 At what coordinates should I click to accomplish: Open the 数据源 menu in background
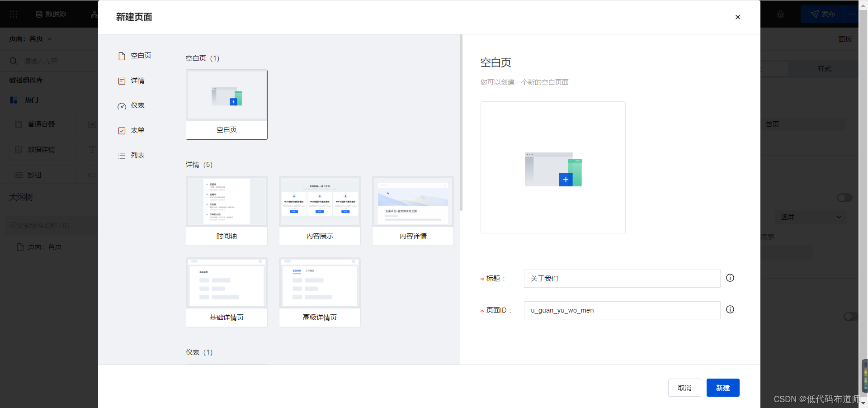[51, 14]
